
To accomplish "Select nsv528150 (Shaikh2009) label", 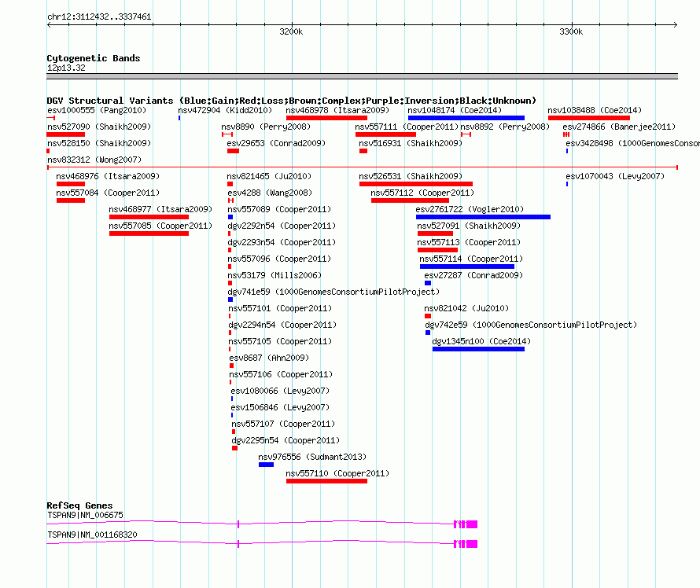I will [99, 143].
